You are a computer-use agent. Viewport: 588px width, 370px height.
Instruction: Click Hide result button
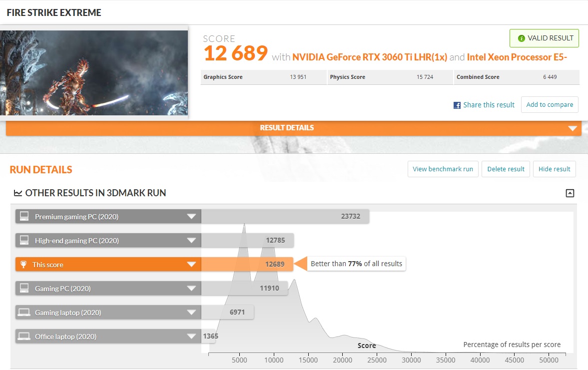tap(554, 169)
